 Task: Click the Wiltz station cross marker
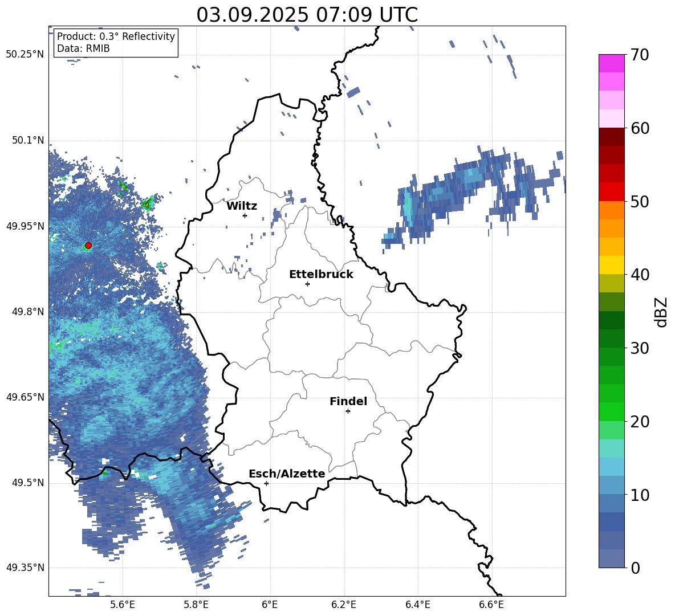[x=245, y=215]
